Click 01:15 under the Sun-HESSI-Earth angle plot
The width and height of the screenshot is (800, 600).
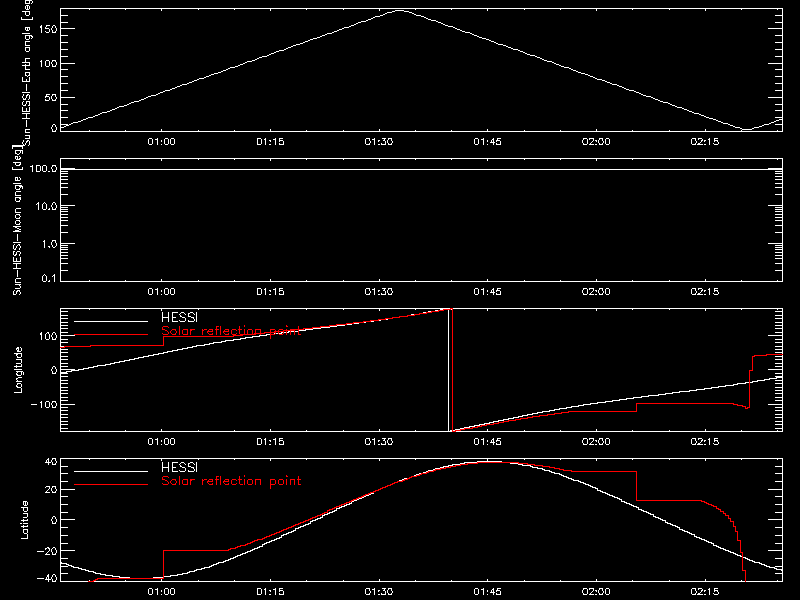tap(270, 141)
